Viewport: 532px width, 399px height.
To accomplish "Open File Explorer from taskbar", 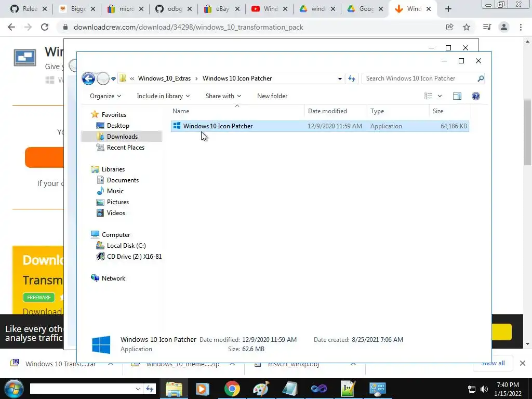I will click(174, 389).
